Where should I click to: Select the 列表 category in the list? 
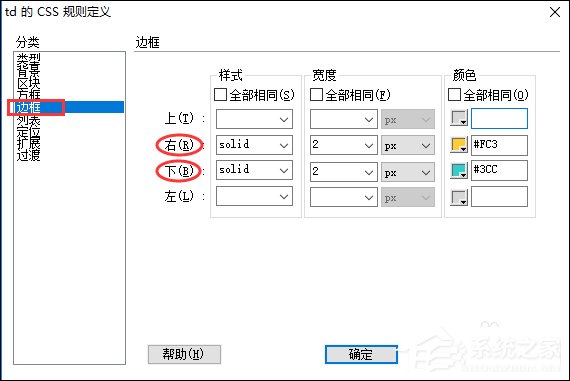point(28,120)
